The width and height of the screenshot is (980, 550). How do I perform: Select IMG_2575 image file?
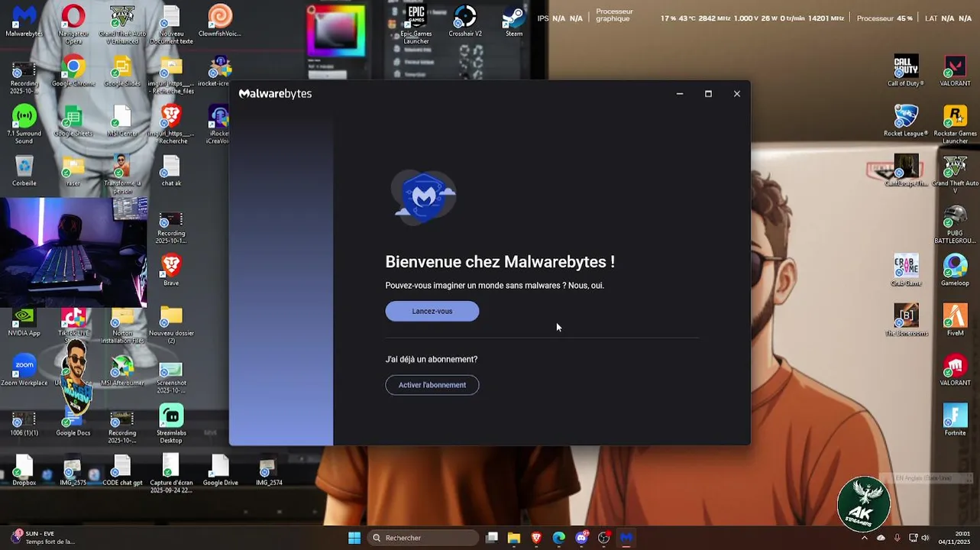73,470
